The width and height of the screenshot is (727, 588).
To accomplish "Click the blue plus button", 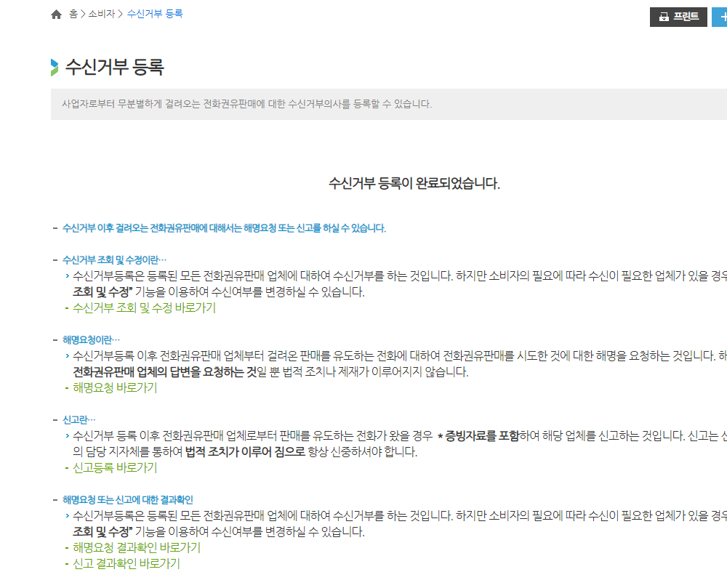I will [x=720, y=17].
